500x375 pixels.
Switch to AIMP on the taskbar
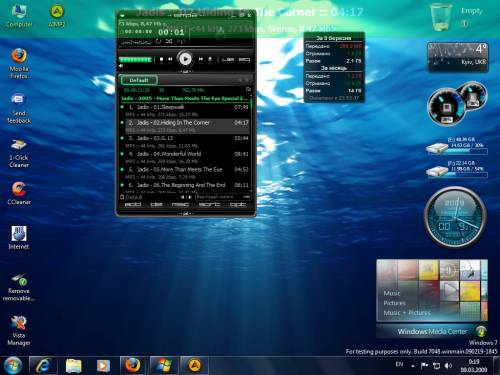click(x=195, y=366)
